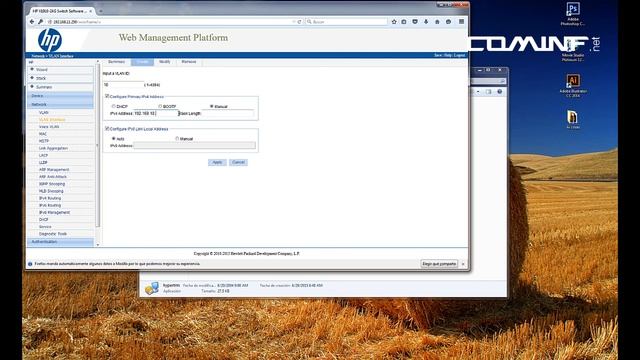
Task: Open the address bar history dropdown arrow
Action: pos(293,22)
